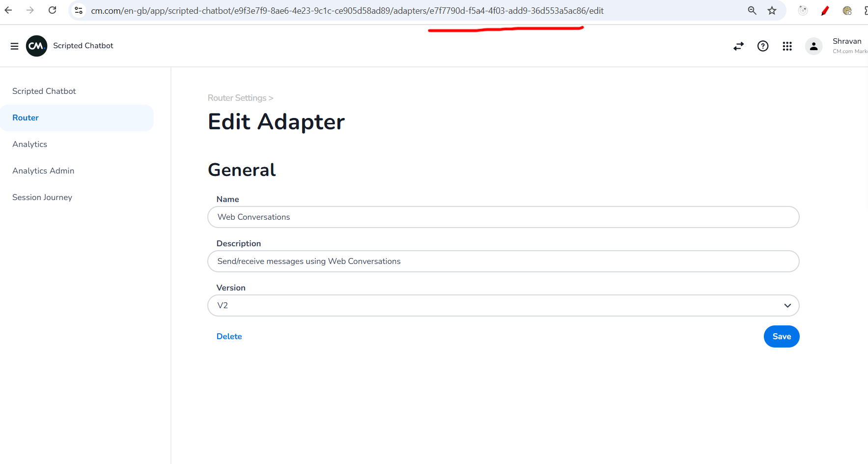The height and width of the screenshot is (464, 868).
Task: Click the Edit Adapter heading
Action: point(277,122)
